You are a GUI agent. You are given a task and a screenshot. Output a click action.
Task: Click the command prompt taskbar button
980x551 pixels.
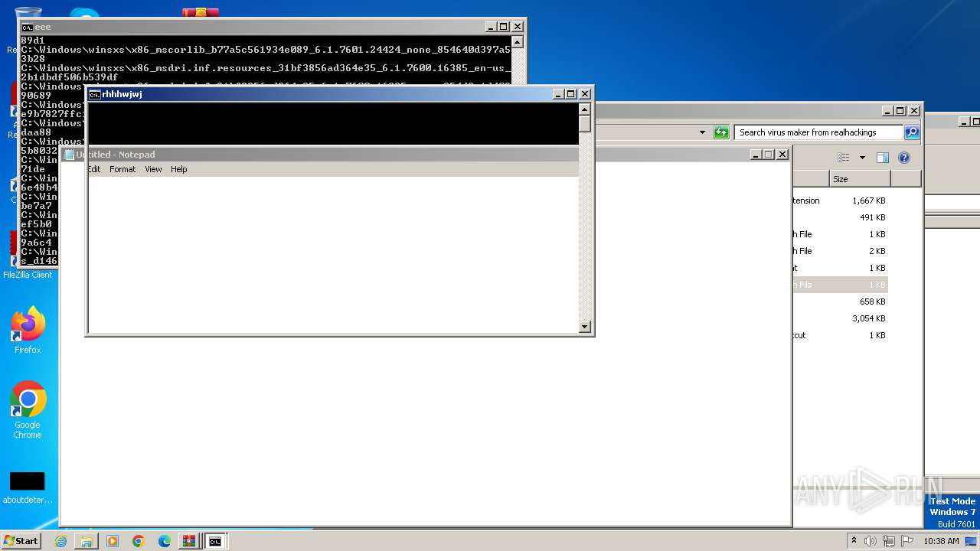[216, 541]
